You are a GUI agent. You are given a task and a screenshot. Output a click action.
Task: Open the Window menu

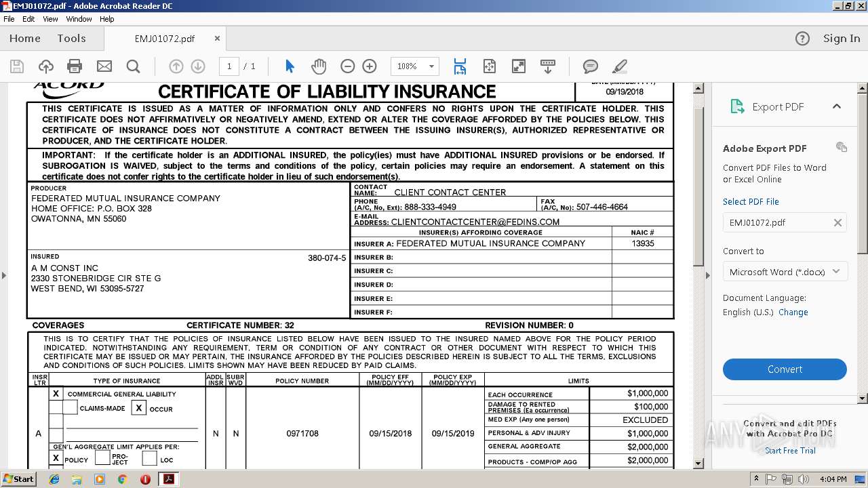point(79,19)
